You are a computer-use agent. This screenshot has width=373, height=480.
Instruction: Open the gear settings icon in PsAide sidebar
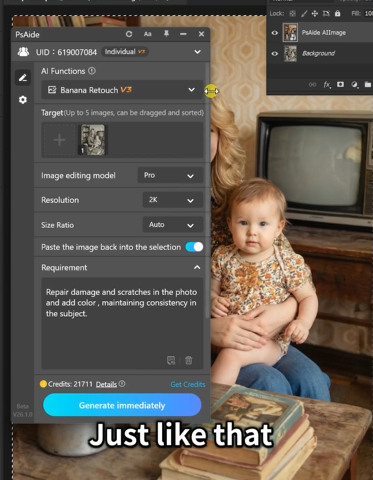[x=23, y=100]
